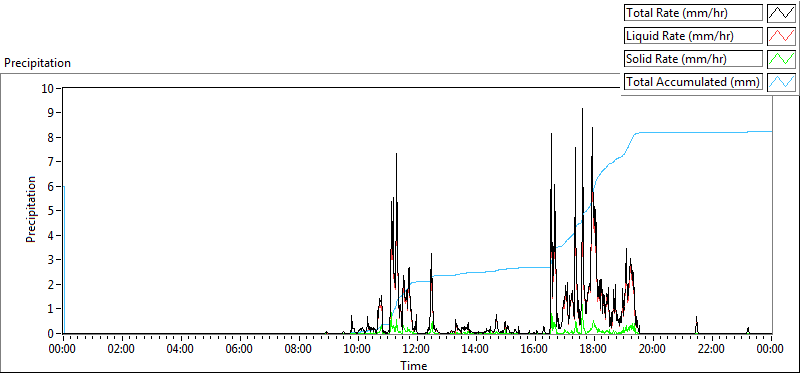The height and width of the screenshot is (373, 800).
Task: Click the vertical Precipitation axis title
Action: tap(31, 209)
